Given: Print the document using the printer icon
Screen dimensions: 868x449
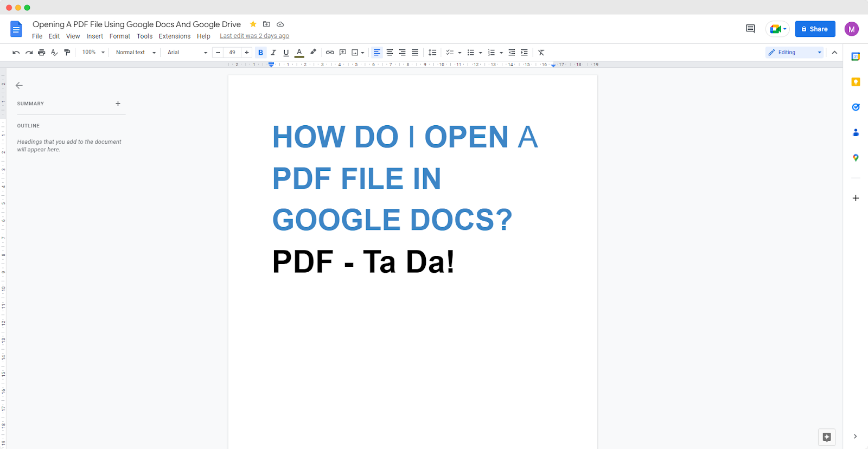Looking at the screenshot, I should coord(42,53).
